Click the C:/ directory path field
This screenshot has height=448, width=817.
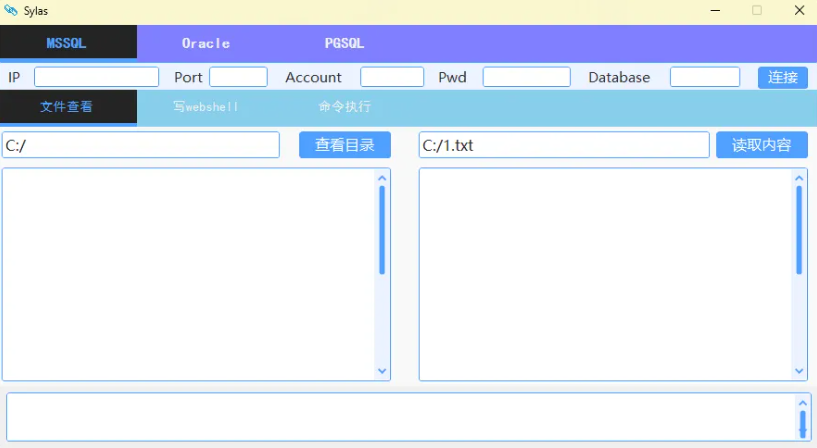pyautogui.click(x=141, y=145)
